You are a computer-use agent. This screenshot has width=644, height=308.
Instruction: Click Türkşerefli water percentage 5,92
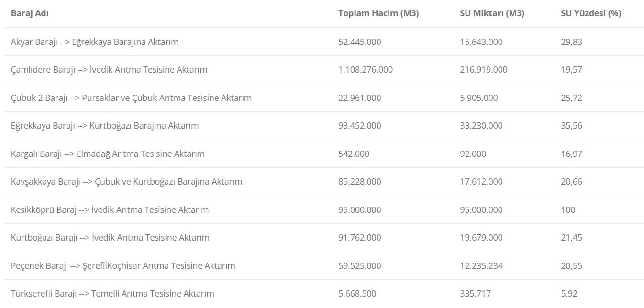pyautogui.click(x=569, y=293)
